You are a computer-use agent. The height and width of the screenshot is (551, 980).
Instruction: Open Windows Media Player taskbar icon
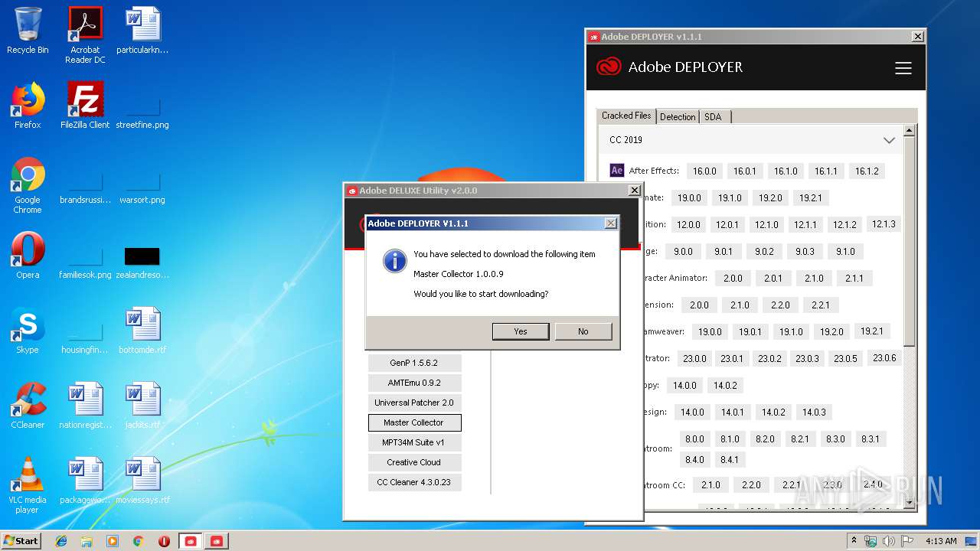(113, 541)
